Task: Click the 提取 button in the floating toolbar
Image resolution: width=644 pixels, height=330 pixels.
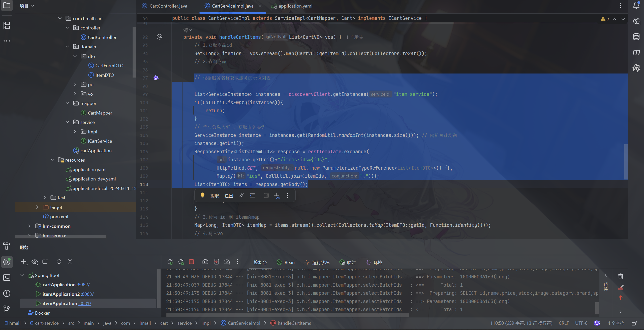Action: click(215, 195)
